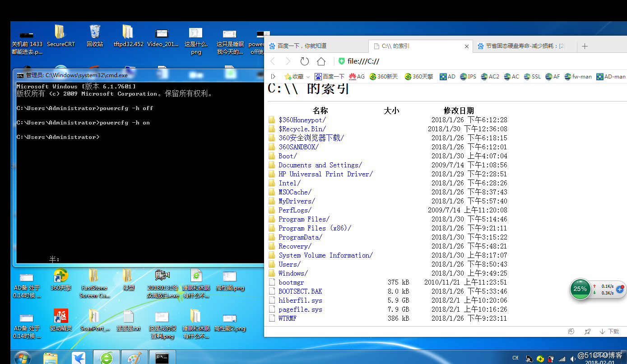The width and height of the screenshot is (627, 364).
Task: Click the 25% memory accelerator ball
Action: (580, 289)
